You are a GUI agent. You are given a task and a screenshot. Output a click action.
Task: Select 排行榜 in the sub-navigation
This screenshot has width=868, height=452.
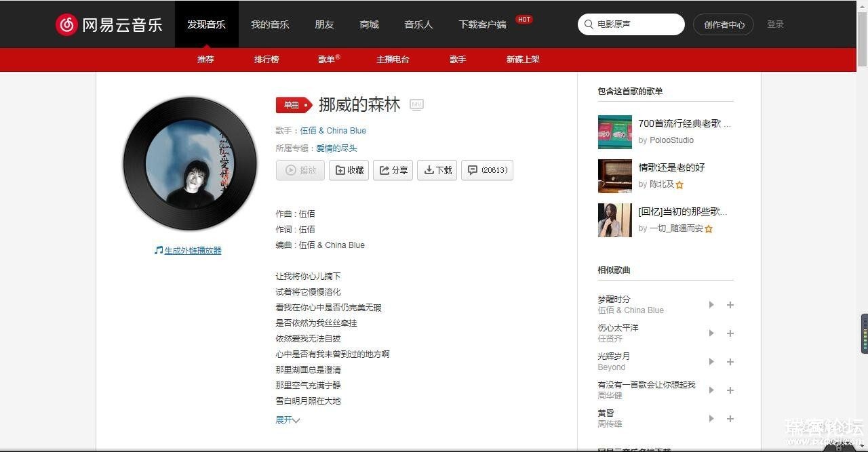(267, 60)
